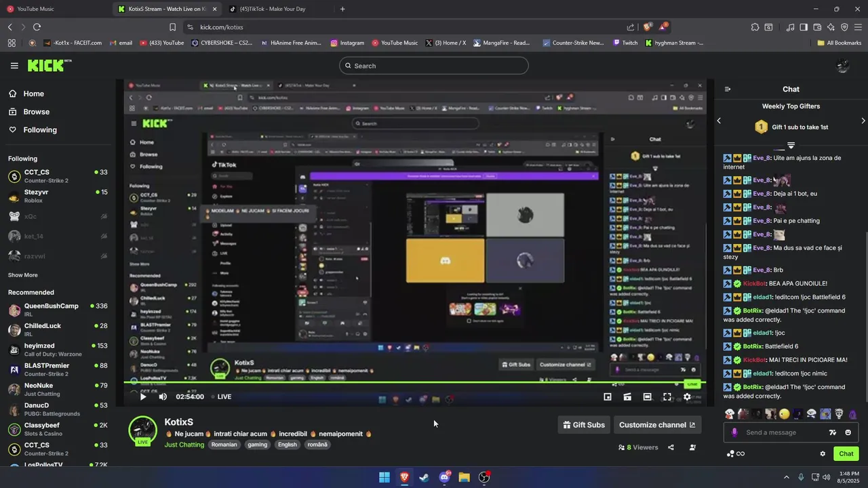
Task: Open the Brave Wallet icon
Action: (817, 27)
